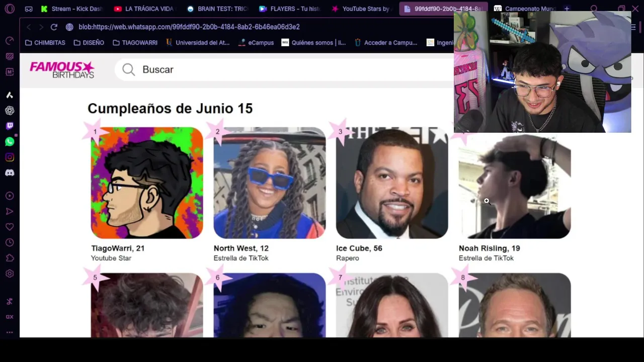644x362 pixels.
Task: Open Twitch from the sidebar
Action: 10,126
